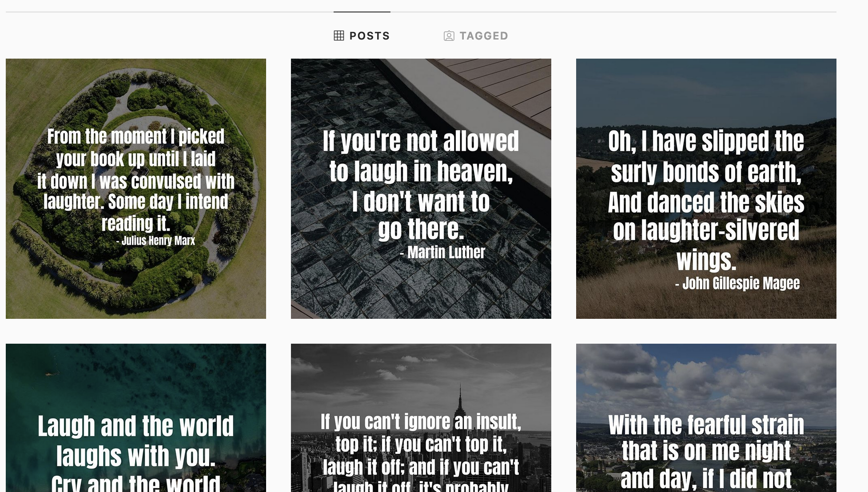Click the TAGGED label text
This screenshot has width=868, height=492.
484,36
